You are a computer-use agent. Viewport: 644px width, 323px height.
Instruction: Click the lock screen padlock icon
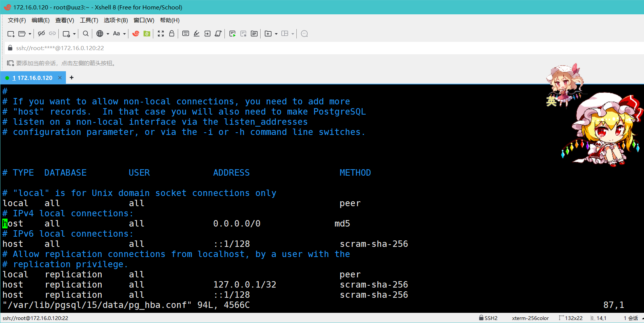click(172, 34)
